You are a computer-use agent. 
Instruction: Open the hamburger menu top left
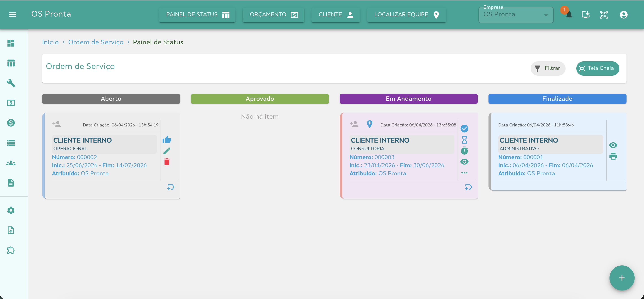pos(13,15)
